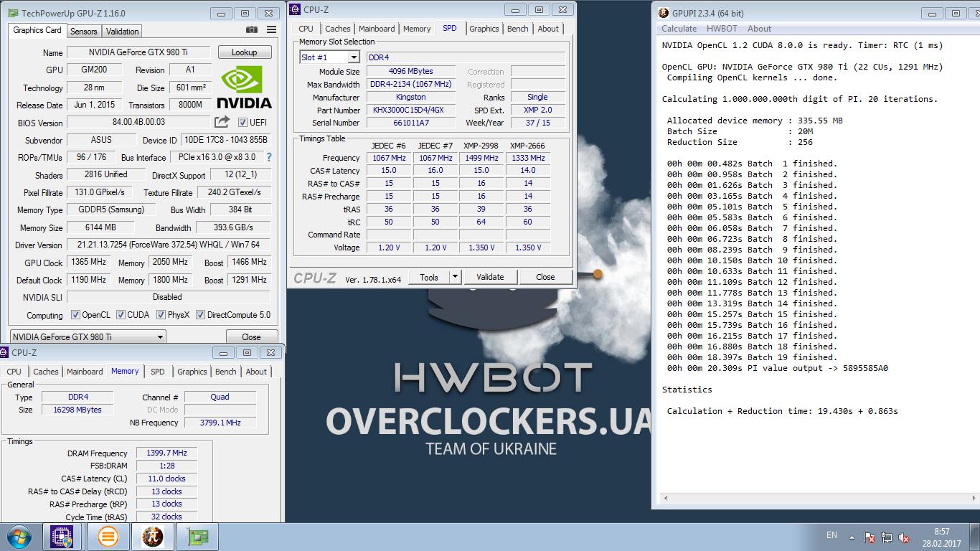980x551 pixels.
Task: Click the Driver Version field in GPU-Z
Action: coord(169,245)
